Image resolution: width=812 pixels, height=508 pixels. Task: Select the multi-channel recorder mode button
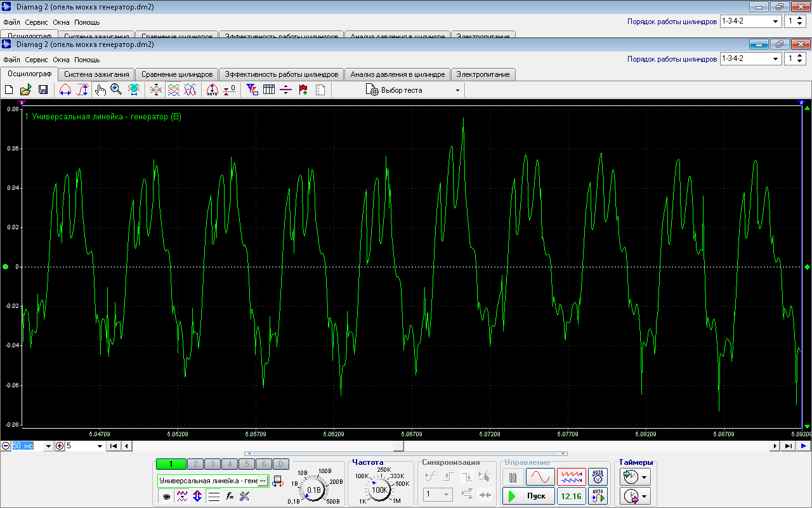tap(572, 477)
